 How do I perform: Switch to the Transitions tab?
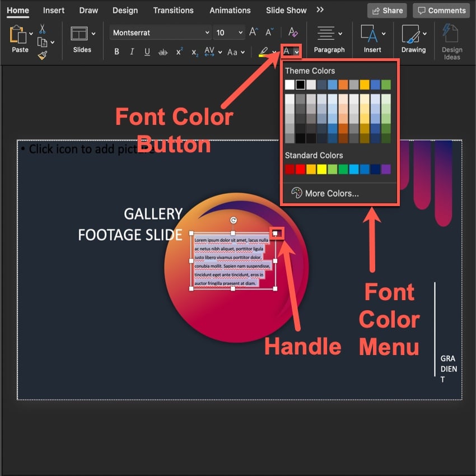[173, 10]
